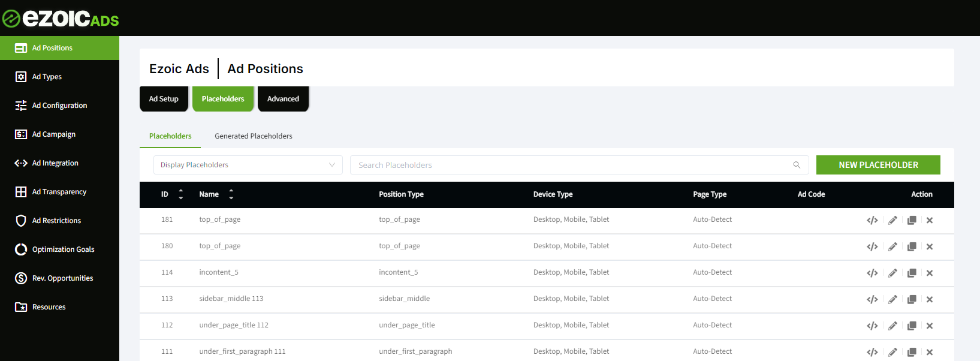The width and height of the screenshot is (980, 361).
Task: Click the Ezoic Ads logo
Action: pyautogui.click(x=61, y=19)
